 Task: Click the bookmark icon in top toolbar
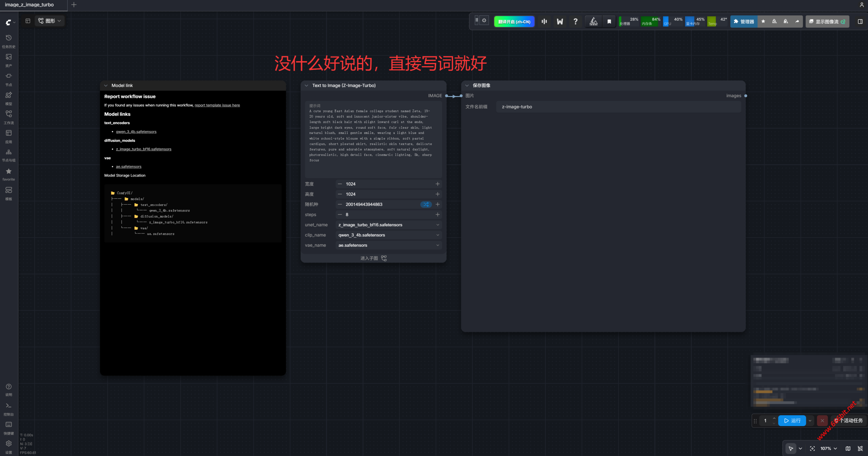(x=609, y=21)
